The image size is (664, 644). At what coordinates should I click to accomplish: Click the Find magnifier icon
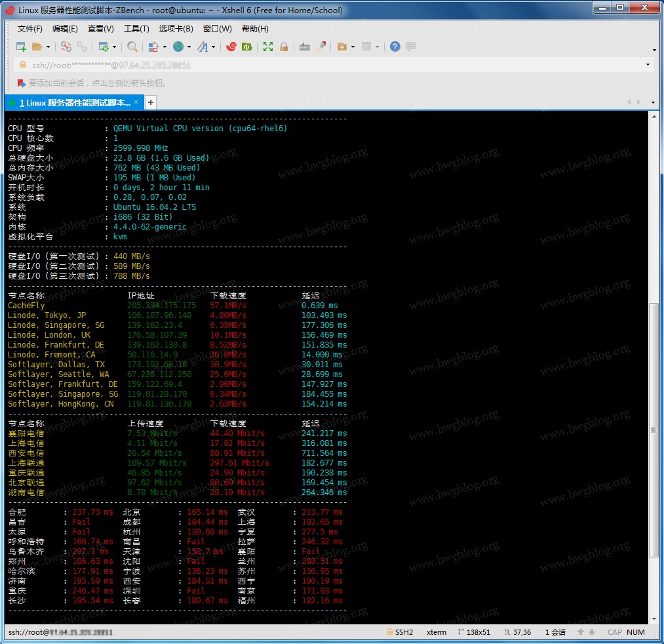pos(132,47)
